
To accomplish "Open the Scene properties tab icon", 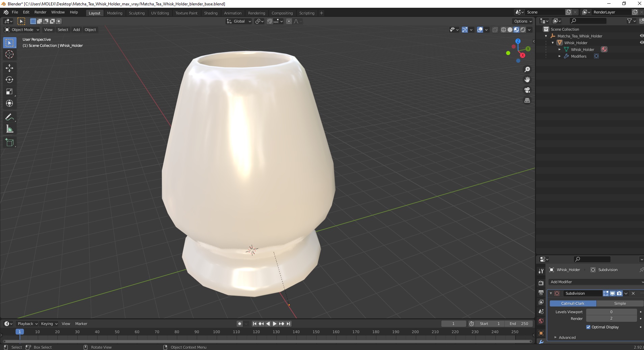I will coord(541,311).
